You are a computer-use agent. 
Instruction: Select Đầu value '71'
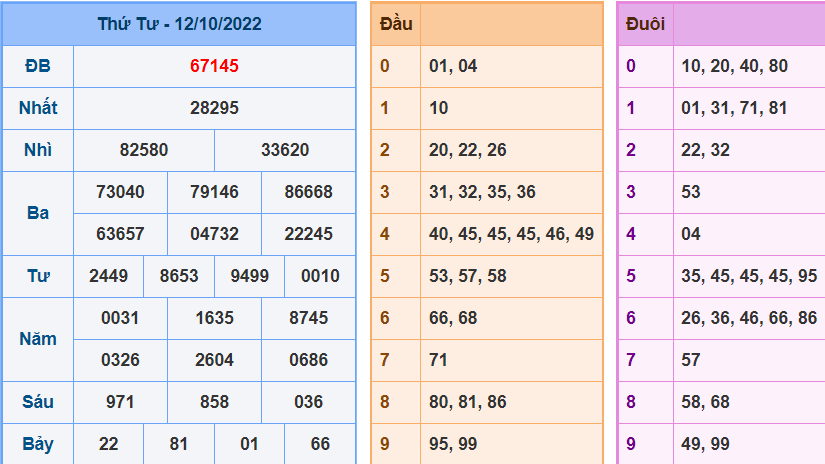click(438, 360)
